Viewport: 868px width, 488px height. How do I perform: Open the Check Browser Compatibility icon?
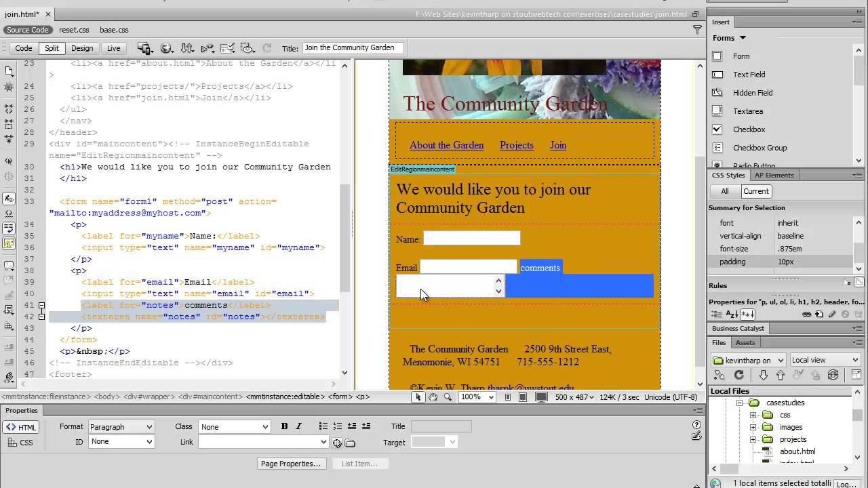tap(228, 48)
